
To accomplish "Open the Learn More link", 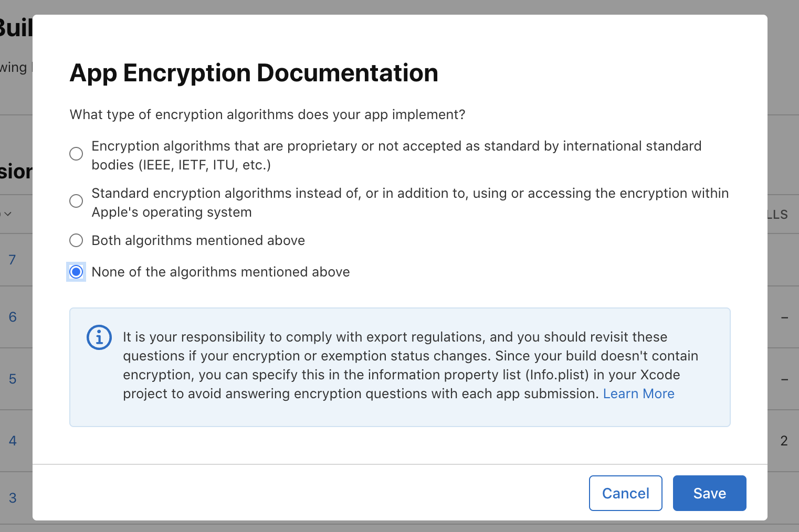I will coord(638,393).
